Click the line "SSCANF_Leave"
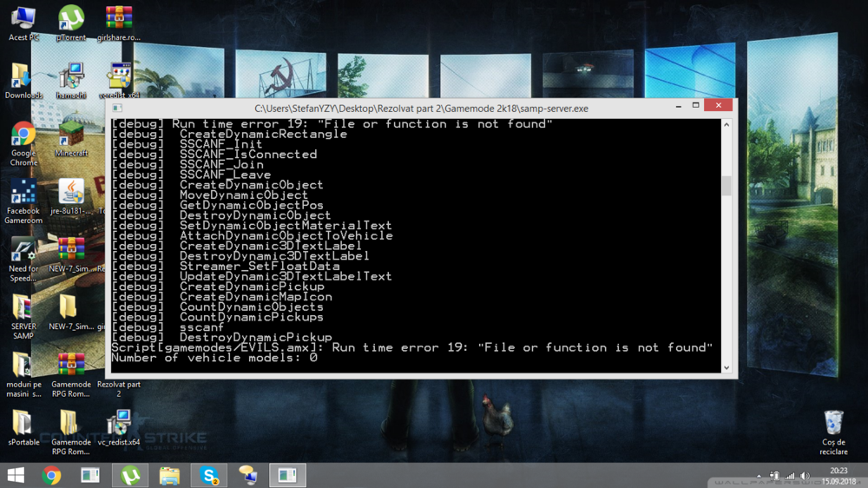This screenshot has width=868, height=488. pos(226,175)
